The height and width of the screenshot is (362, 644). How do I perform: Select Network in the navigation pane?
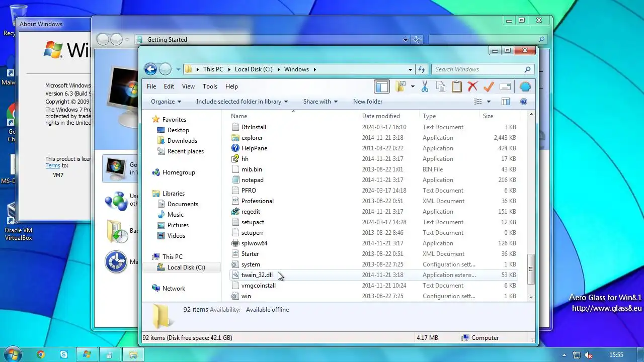[174, 289]
